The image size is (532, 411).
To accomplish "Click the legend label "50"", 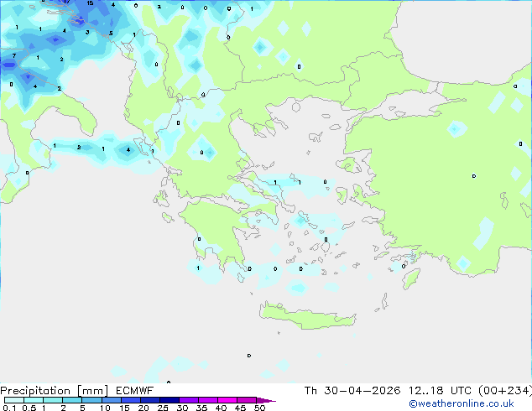I will click(260, 408).
